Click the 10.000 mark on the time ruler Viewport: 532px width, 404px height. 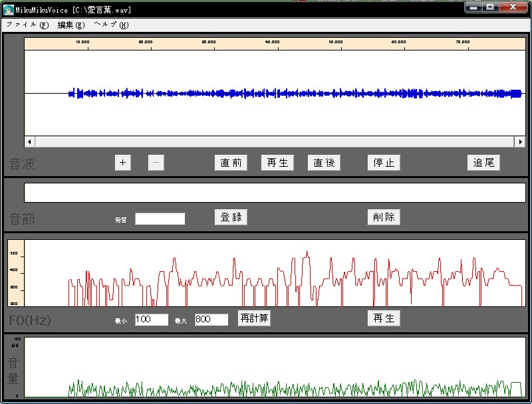[82, 42]
